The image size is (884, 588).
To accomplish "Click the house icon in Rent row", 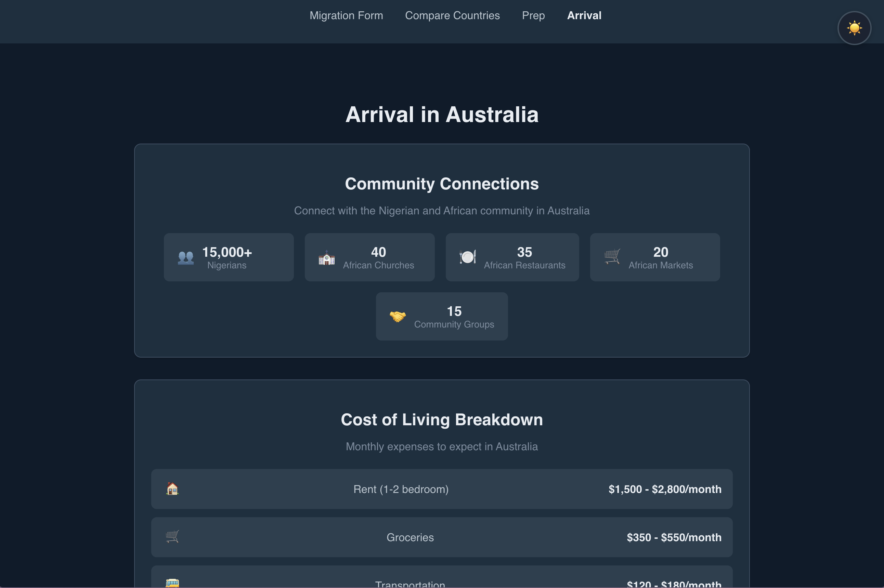I will click(172, 489).
